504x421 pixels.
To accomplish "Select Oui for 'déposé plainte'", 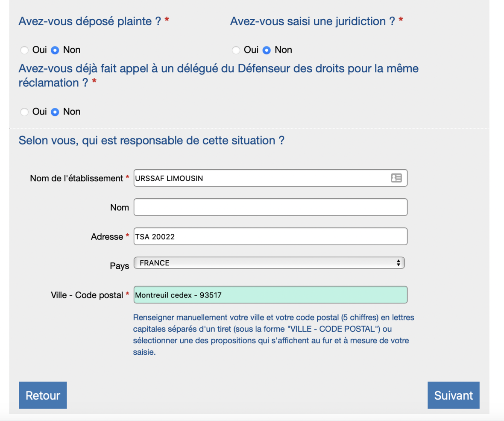I will click(x=24, y=50).
